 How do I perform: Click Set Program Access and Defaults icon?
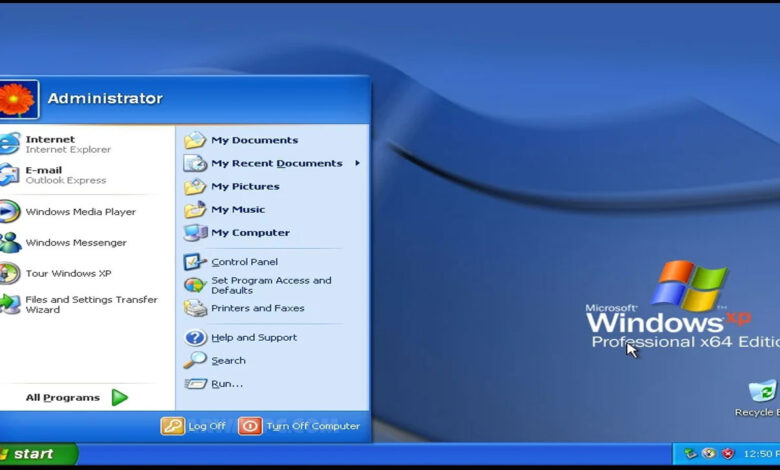(x=195, y=285)
